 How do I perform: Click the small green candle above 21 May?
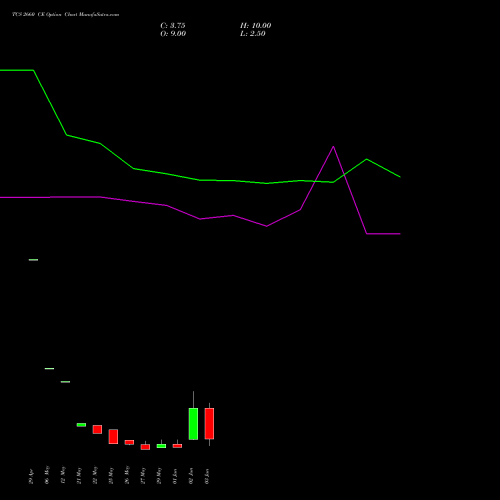81,425
